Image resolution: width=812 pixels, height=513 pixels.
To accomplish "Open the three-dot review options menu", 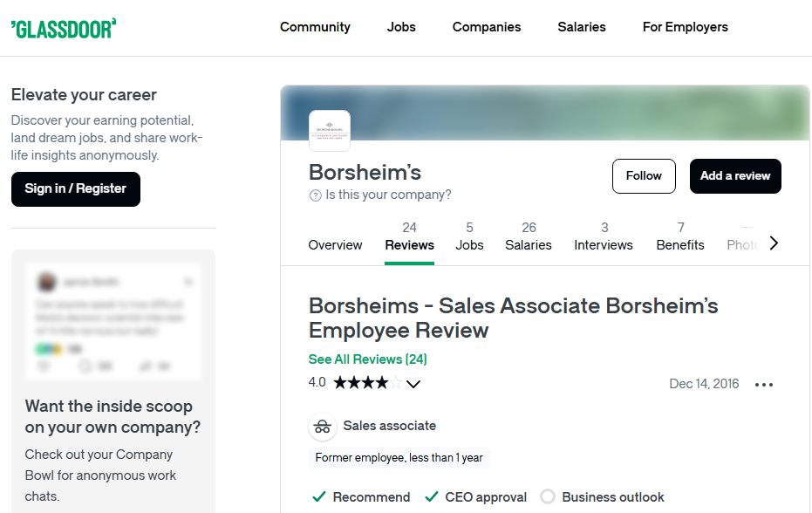I will point(764,385).
